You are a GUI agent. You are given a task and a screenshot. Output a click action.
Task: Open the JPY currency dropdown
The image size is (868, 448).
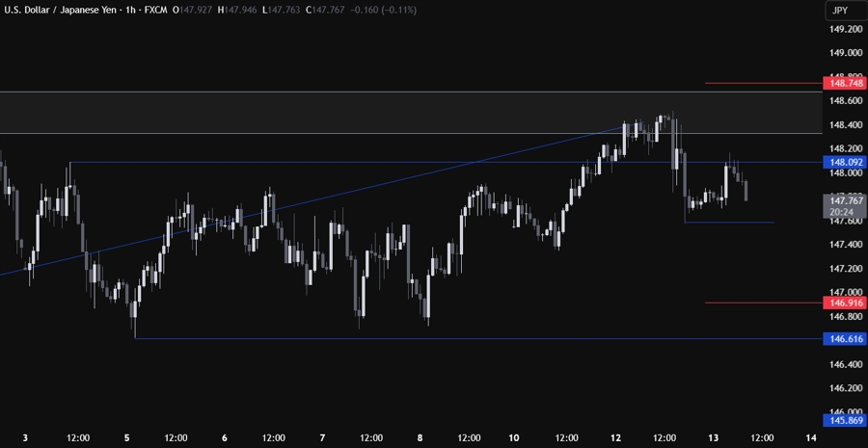click(838, 11)
